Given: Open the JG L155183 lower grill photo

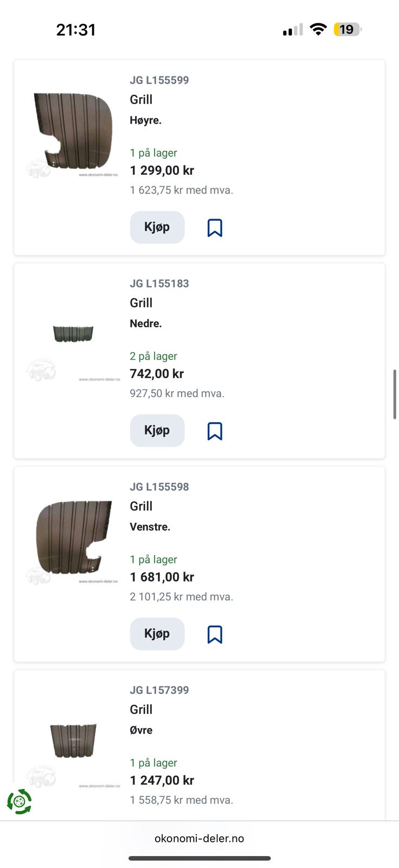Looking at the screenshot, I should tap(73, 334).
